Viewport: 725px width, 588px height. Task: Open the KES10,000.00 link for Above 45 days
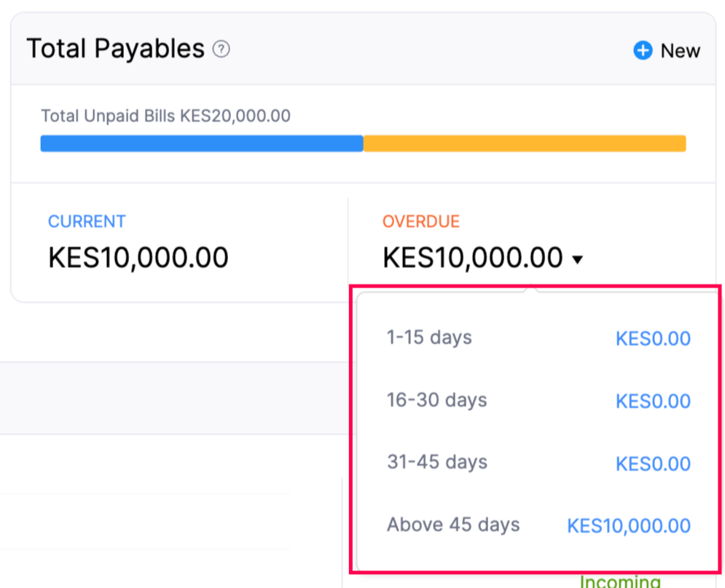[627, 525]
